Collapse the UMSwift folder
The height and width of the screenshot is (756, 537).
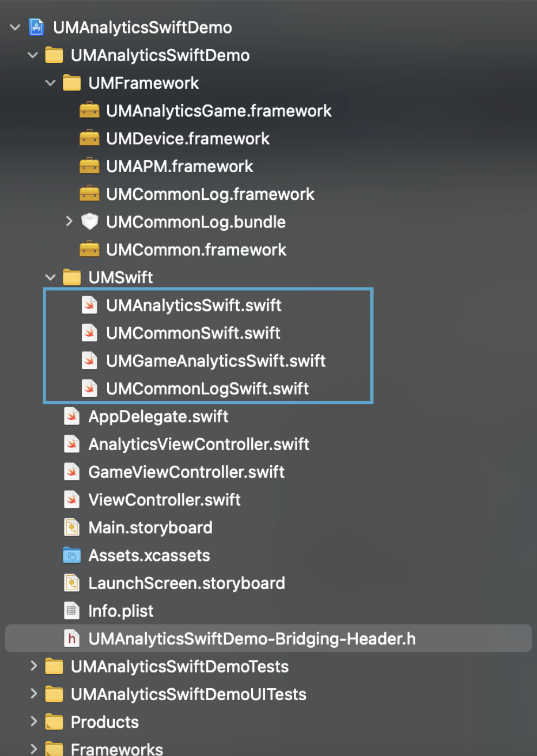coord(50,277)
